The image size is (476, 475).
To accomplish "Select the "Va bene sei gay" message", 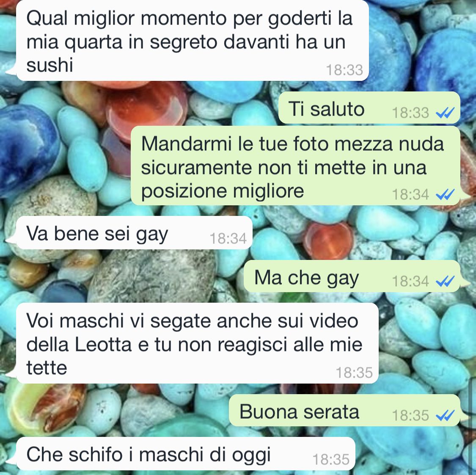I will point(134,233).
